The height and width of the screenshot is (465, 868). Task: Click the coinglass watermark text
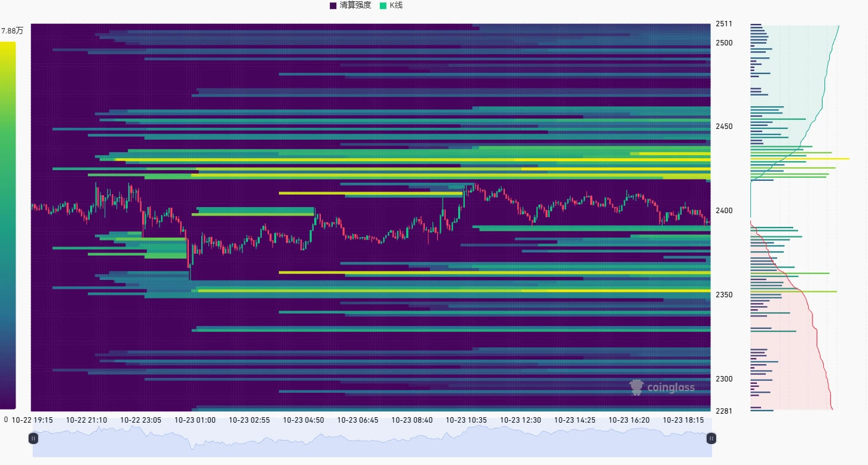coord(671,388)
